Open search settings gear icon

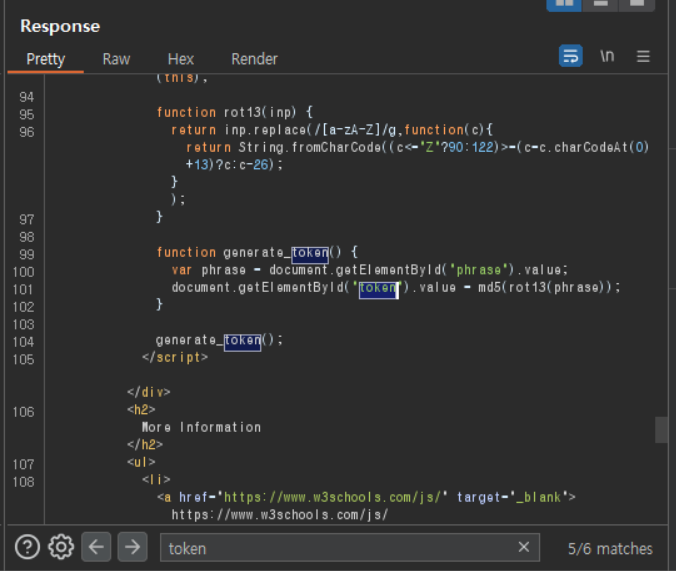pos(61,547)
